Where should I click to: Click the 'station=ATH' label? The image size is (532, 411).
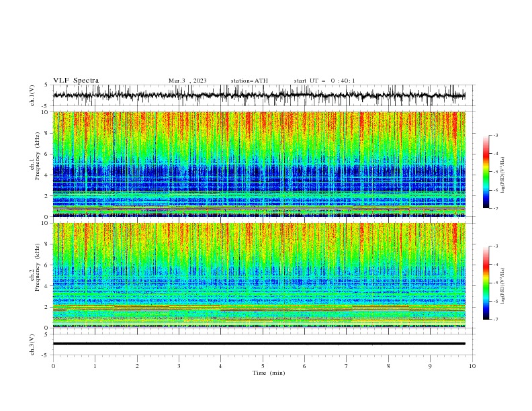[249, 81]
